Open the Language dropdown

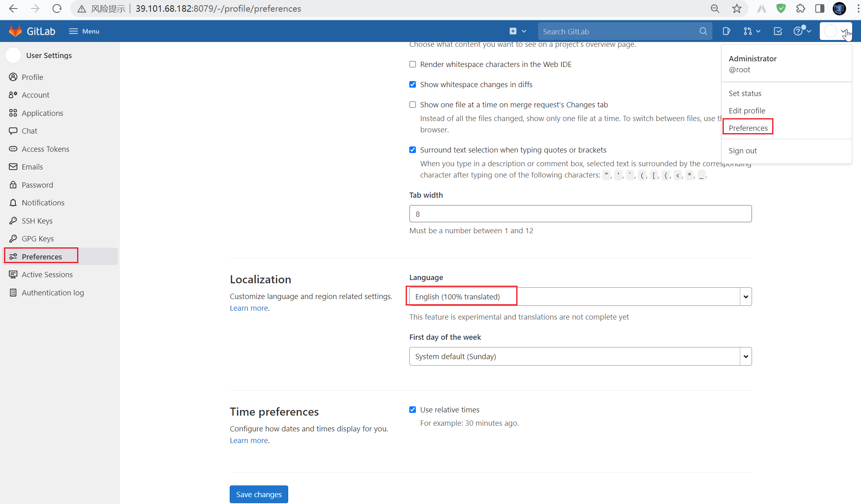click(x=580, y=297)
